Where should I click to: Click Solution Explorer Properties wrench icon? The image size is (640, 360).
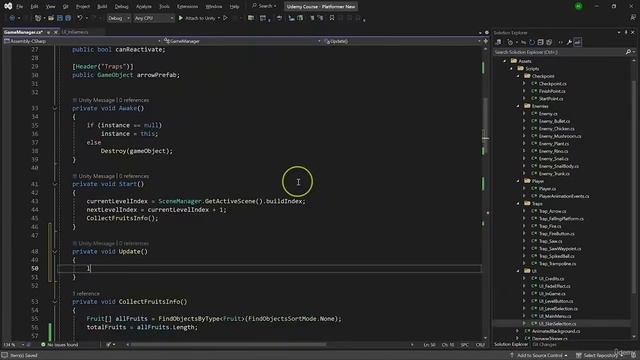point(569,42)
